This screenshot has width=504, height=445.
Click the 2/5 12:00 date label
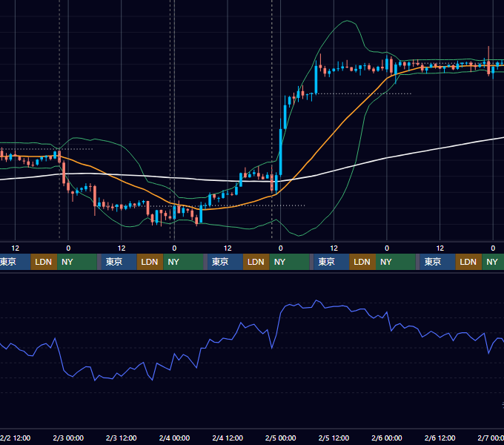334,438
